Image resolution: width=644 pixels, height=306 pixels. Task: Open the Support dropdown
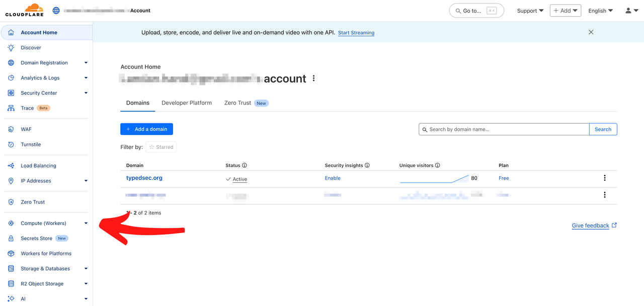tap(530, 11)
